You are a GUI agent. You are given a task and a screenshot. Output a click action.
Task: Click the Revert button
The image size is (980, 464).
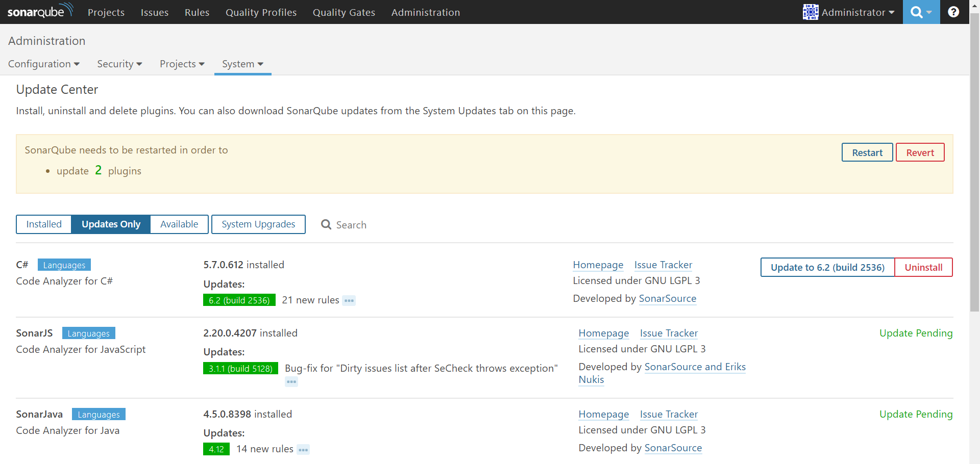(920, 152)
